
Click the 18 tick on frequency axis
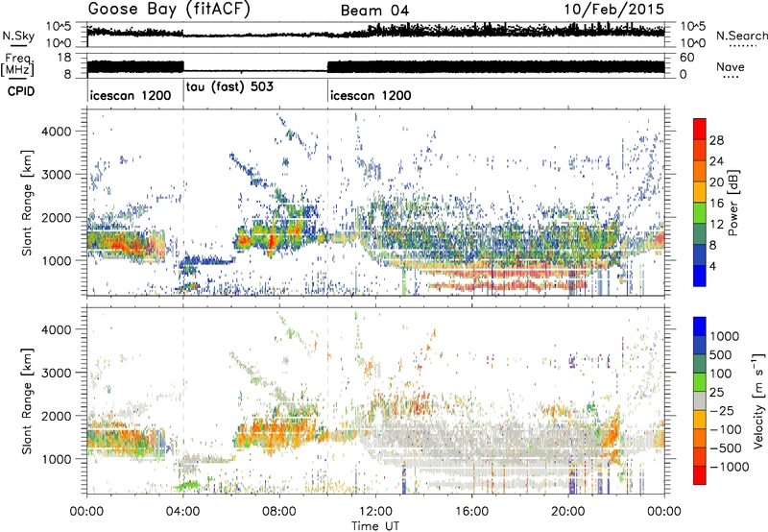(64, 58)
